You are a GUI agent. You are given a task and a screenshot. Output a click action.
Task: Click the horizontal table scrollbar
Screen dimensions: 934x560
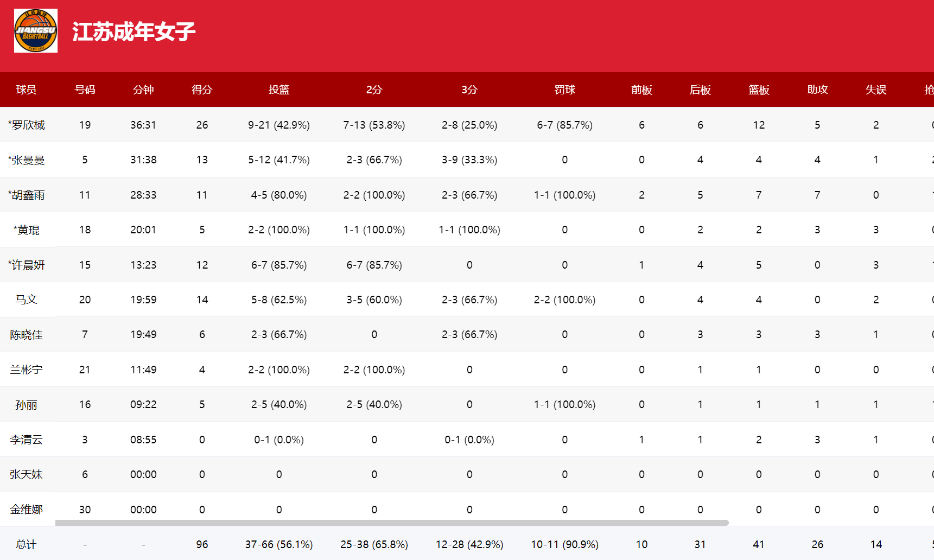(391, 523)
